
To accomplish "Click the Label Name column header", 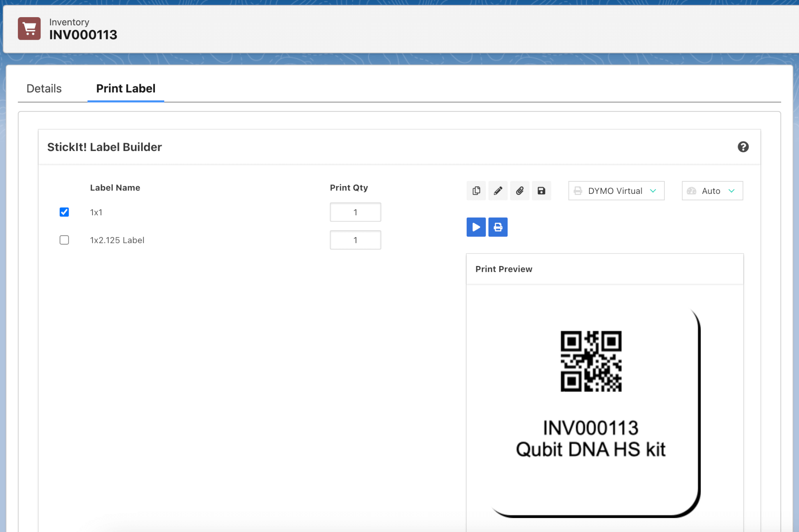I will [x=115, y=188].
